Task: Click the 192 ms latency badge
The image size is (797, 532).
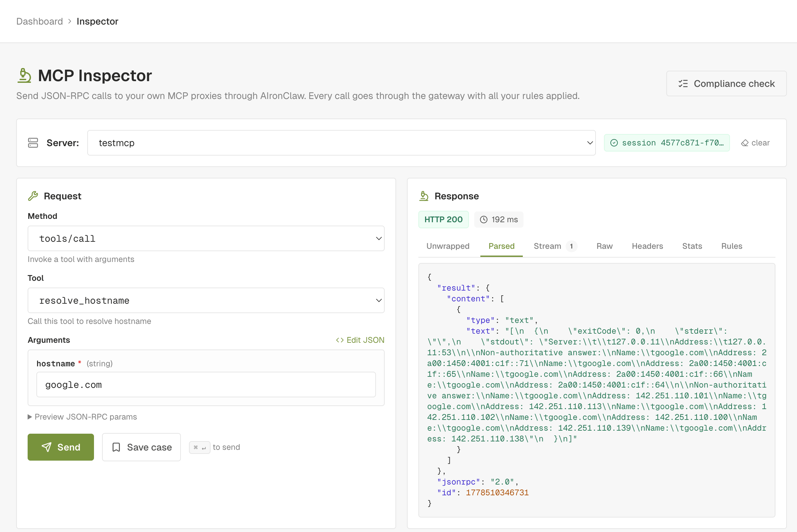Action: tap(499, 220)
